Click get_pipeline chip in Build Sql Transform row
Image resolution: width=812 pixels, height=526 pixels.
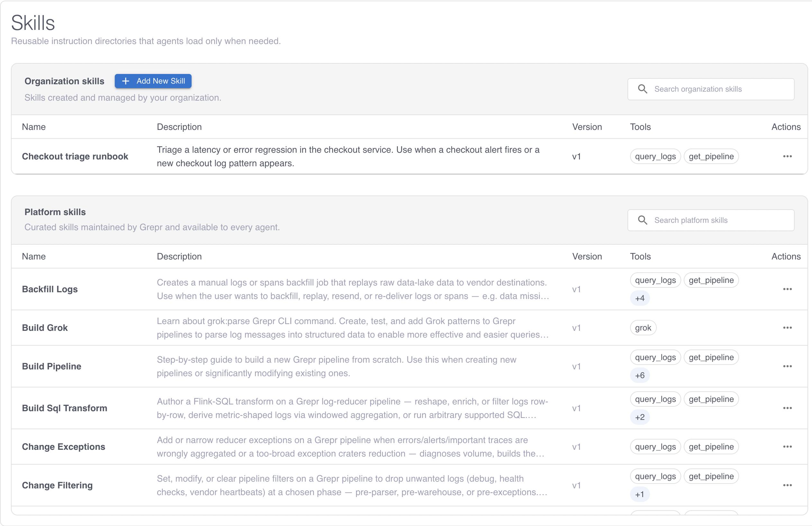pyautogui.click(x=711, y=399)
